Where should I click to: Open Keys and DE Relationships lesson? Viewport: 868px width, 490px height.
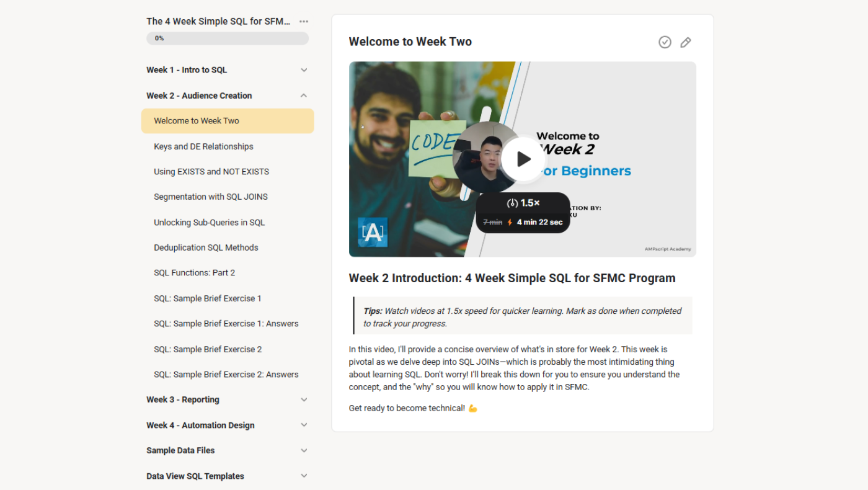click(203, 146)
